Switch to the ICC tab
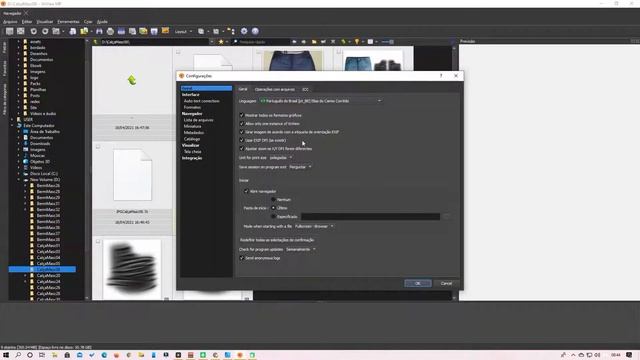The height and width of the screenshot is (360, 640). click(305, 89)
